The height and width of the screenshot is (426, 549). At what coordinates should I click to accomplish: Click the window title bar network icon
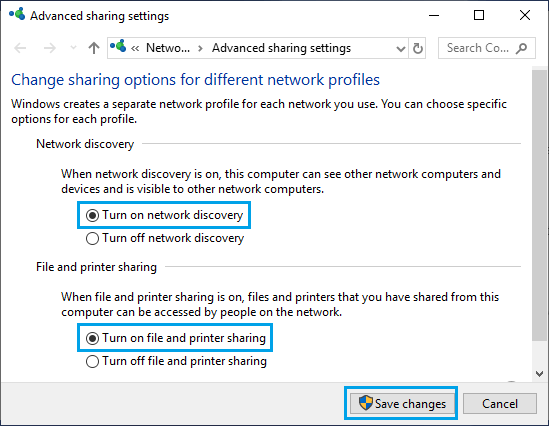tap(17, 14)
